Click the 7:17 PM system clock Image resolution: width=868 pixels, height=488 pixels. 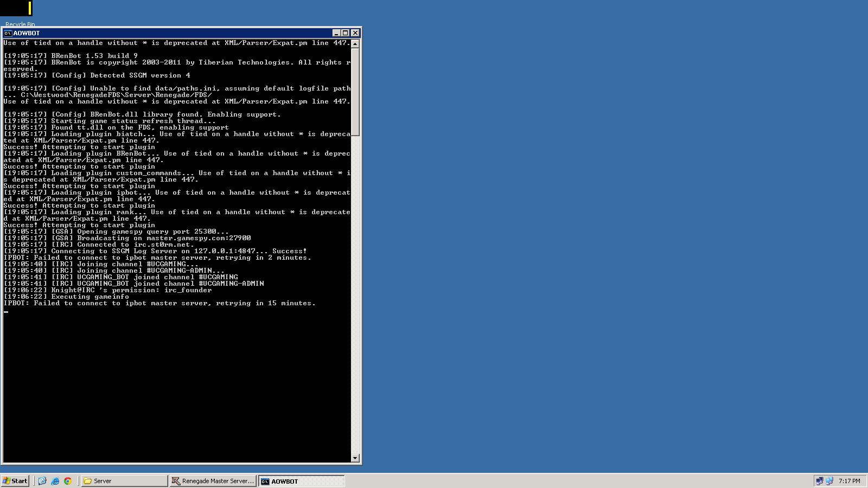(x=849, y=481)
